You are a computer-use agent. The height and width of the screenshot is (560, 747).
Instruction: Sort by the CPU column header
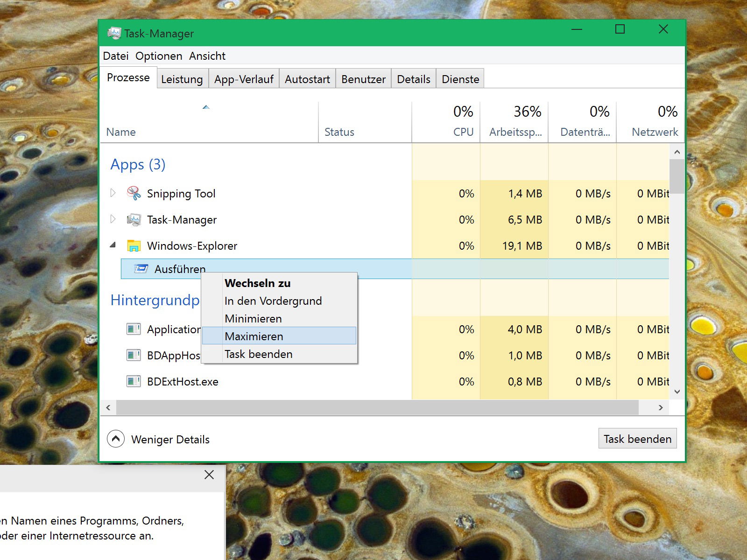pyautogui.click(x=446, y=122)
